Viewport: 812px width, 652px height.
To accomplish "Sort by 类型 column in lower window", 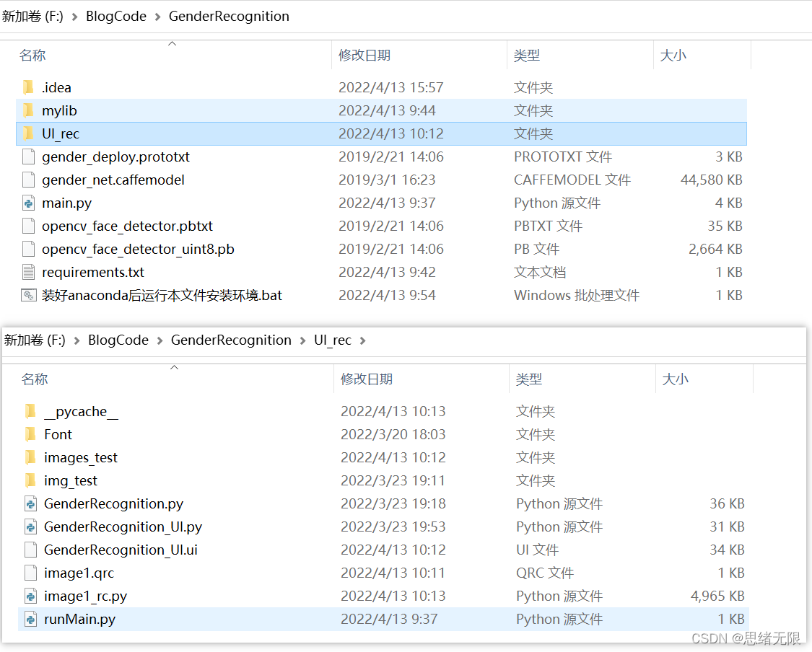I will click(529, 379).
